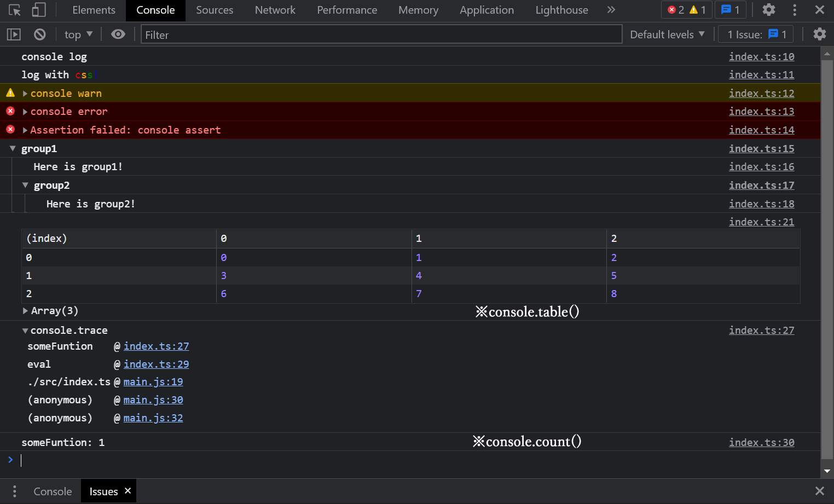The image size is (834, 504).
Task: Activate the inspect element picker icon
Action: click(15, 10)
